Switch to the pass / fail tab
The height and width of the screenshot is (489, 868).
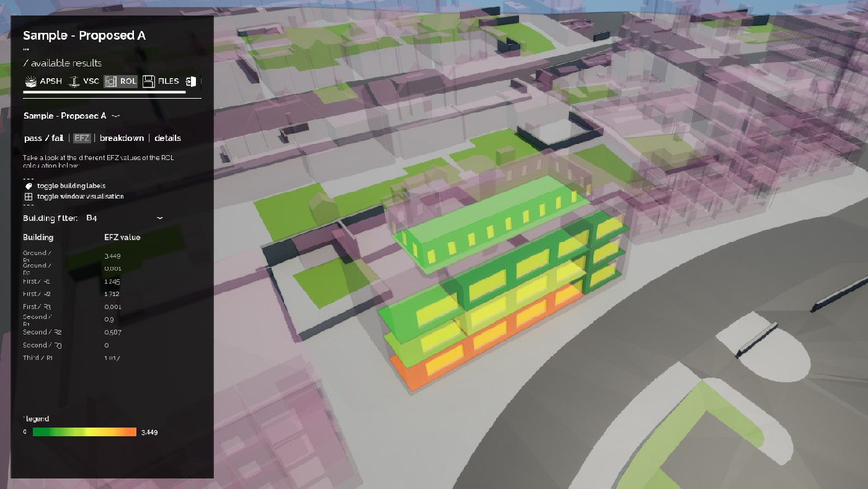coord(43,138)
